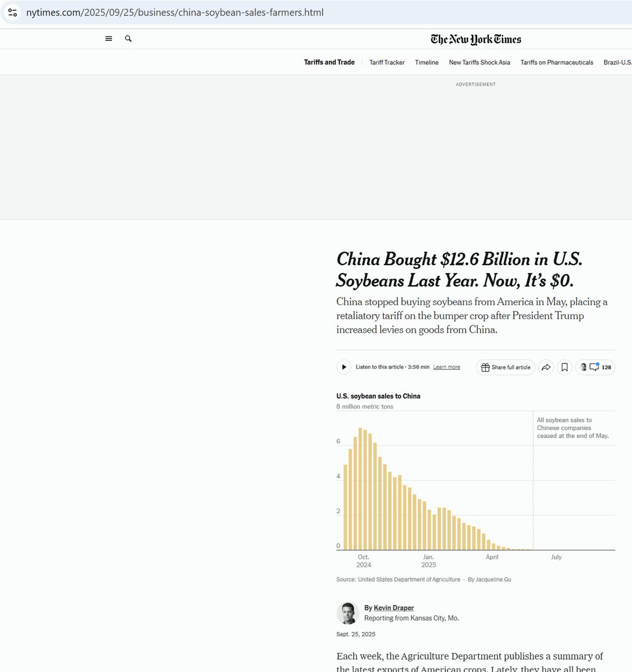The image size is (632, 672).
Task: Open the search magnifier icon
Action: click(x=128, y=39)
